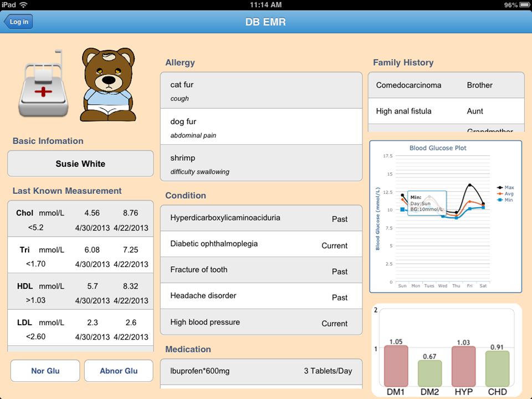This screenshot has height=399, width=532.
Task: Tap the DM2 risk bar
Action: [x=429, y=374]
